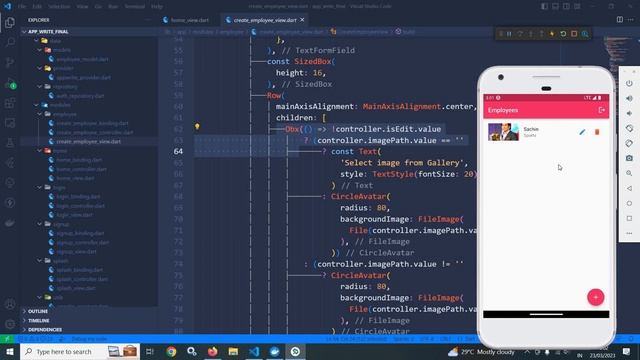Click the Step Over debug button
The image size is (640, 360).
point(520,34)
